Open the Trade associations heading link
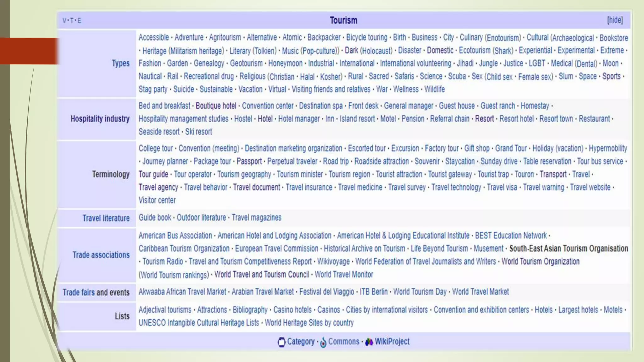 click(101, 255)
